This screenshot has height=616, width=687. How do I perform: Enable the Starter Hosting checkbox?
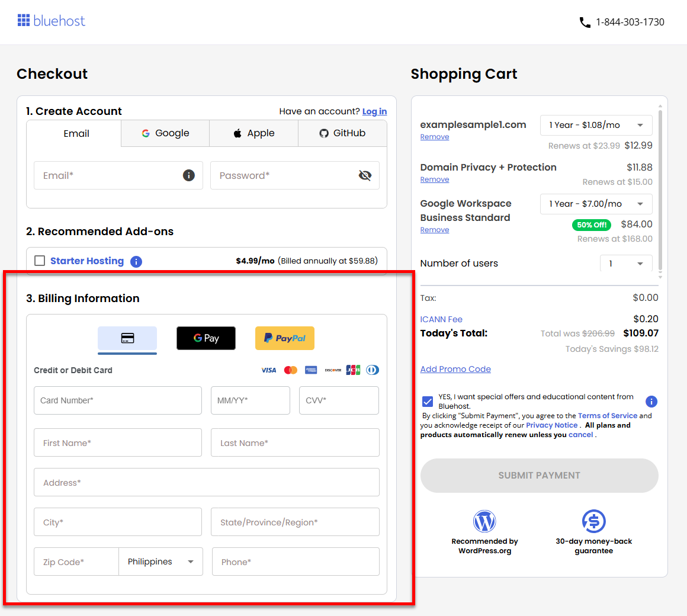pyautogui.click(x=40, y=261)
